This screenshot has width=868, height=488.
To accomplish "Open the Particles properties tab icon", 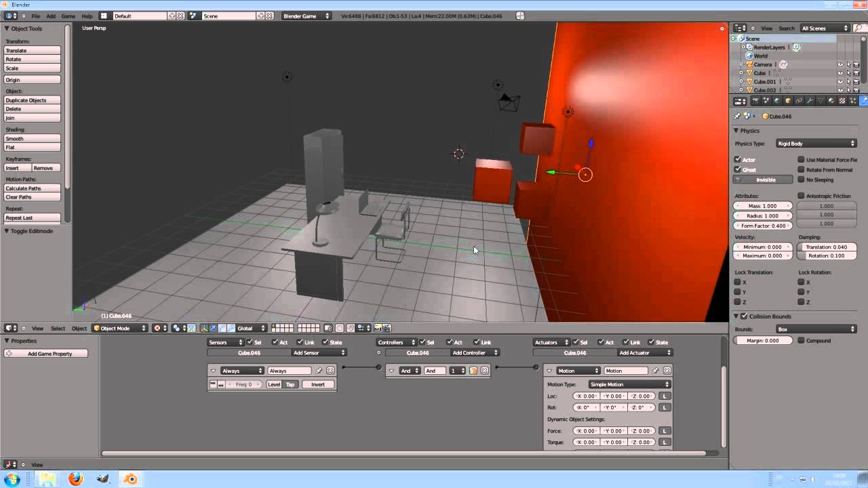I will (x=853, y=100).
